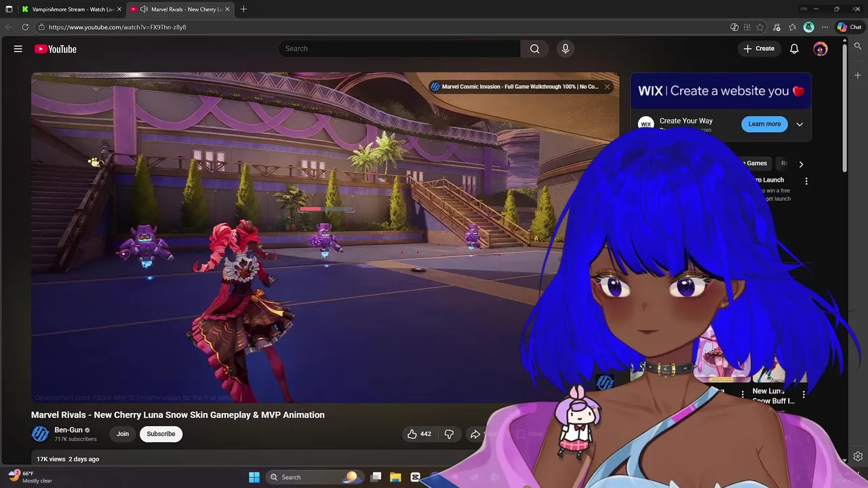Join the Ben-Gun channel membership
Image resolution: width=868 pixels, height=488 pixels.
123,434
